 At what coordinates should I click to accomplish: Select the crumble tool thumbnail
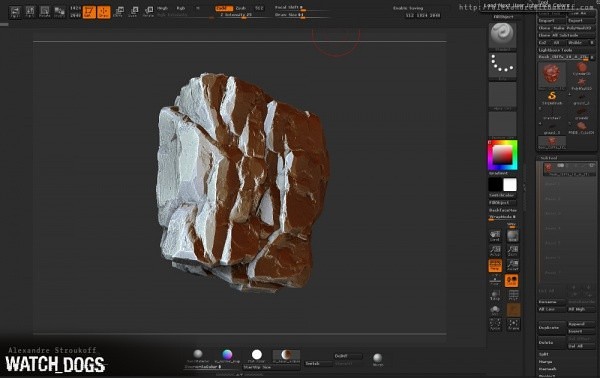[x=581, y=113]
